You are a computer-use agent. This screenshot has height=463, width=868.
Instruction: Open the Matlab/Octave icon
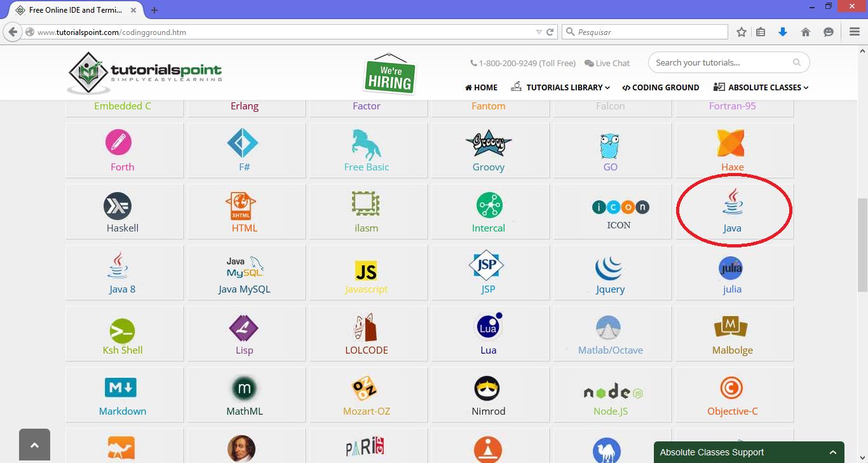[608, 328]
